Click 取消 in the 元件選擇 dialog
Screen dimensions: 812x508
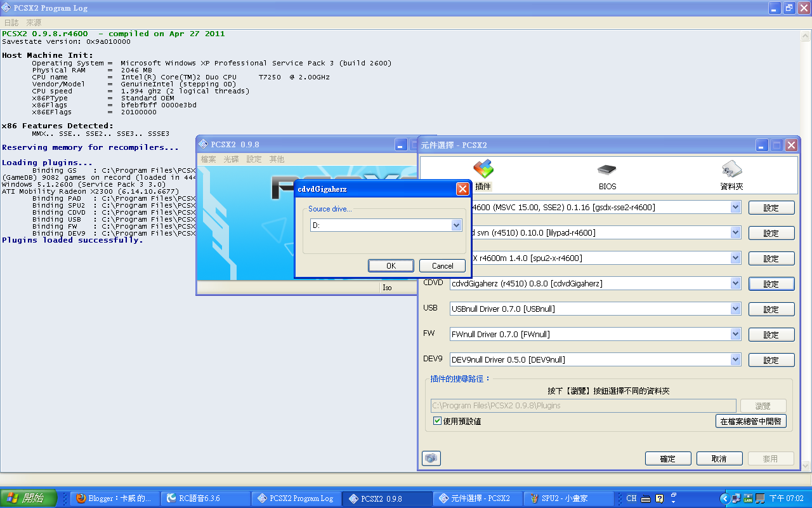719,458
